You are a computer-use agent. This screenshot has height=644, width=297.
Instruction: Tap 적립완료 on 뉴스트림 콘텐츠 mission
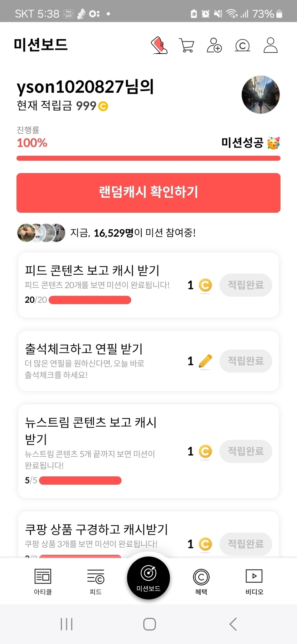246,451
